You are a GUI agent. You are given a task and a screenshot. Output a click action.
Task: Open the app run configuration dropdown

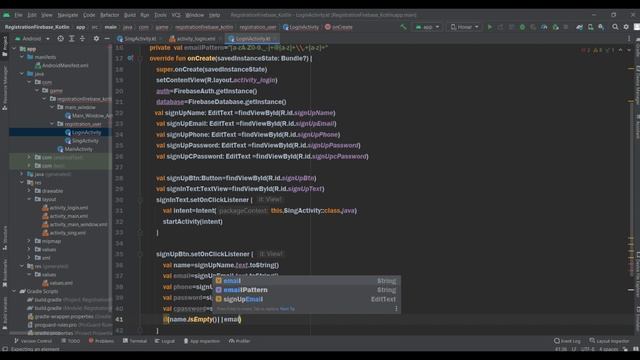427,27
